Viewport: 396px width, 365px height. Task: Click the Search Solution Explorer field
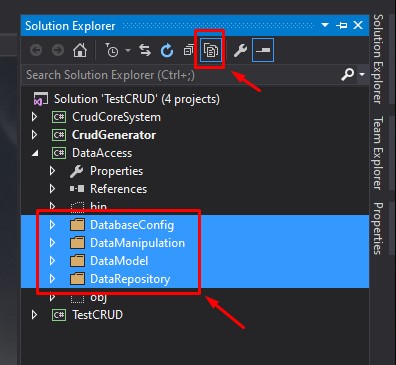click(x=180, y=75)
